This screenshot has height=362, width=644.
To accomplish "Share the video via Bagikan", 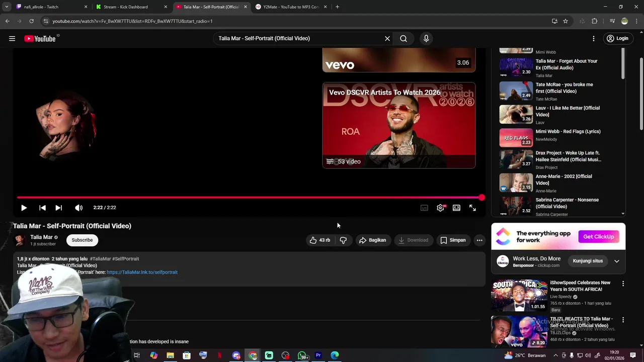I will pos(373,240).
